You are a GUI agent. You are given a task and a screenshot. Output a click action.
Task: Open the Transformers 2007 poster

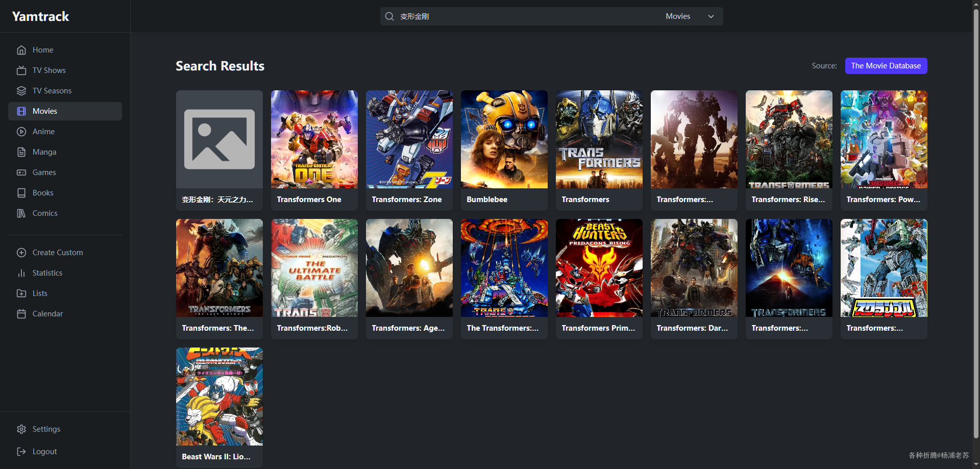click(599, 139)
